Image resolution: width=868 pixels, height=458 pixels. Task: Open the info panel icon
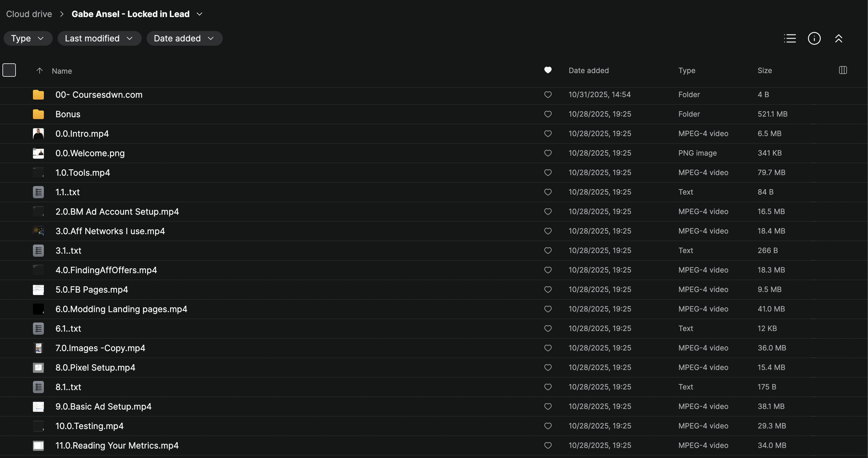click(814, 38)
